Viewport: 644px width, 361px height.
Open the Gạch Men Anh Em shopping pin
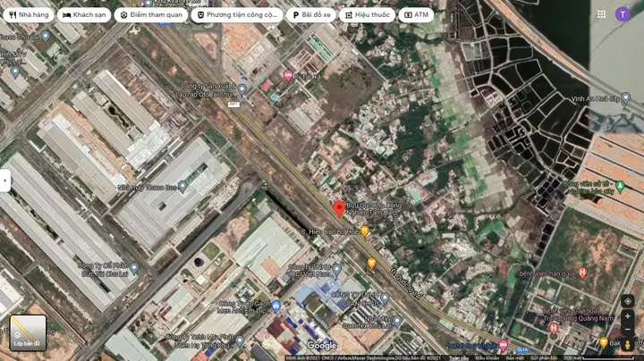point(276,306)
